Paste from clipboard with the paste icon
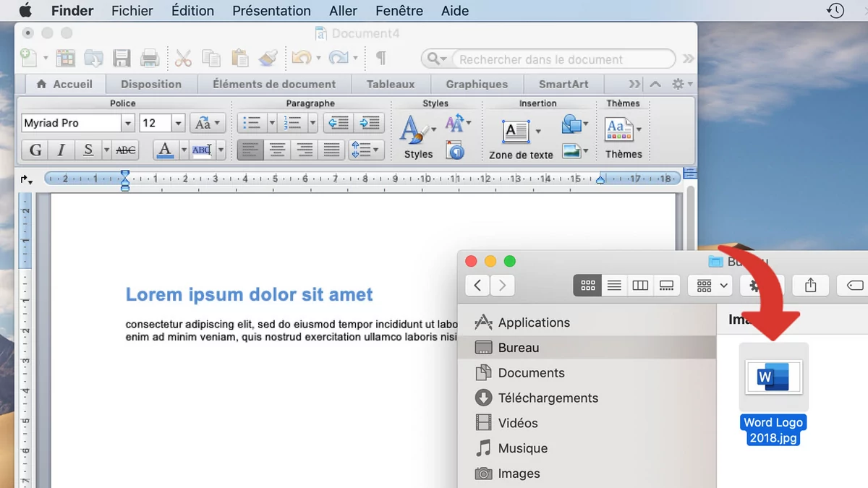The width and height of the screenshot is (868, 488). pyautogui.click(x=239, y=58)
